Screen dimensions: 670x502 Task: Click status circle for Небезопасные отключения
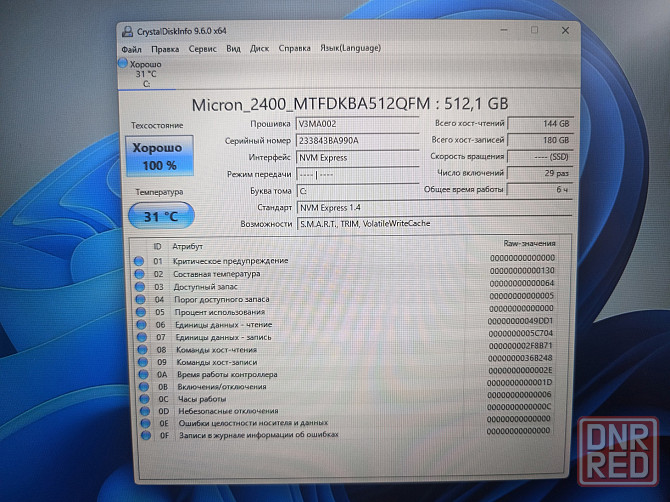[x=145, y=411]
